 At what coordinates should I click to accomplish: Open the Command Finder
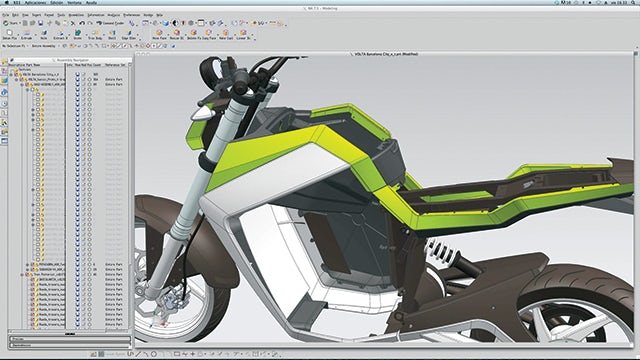point(110,23)
